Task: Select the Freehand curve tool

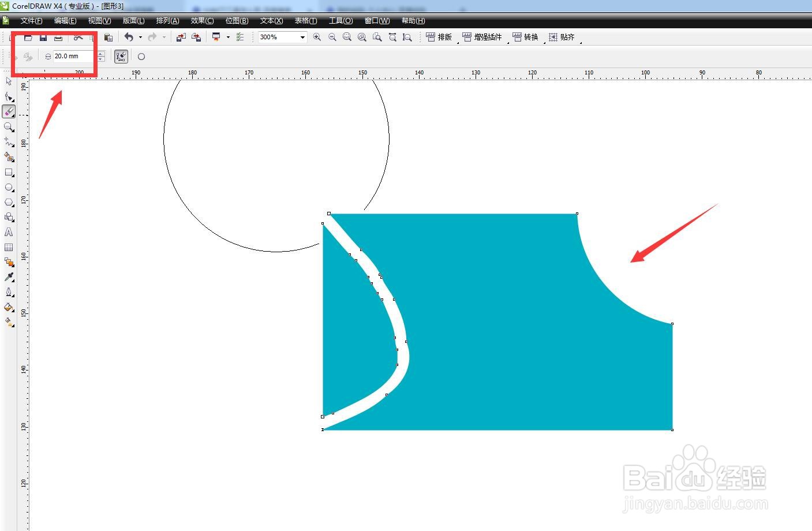Action: point(9,141)
